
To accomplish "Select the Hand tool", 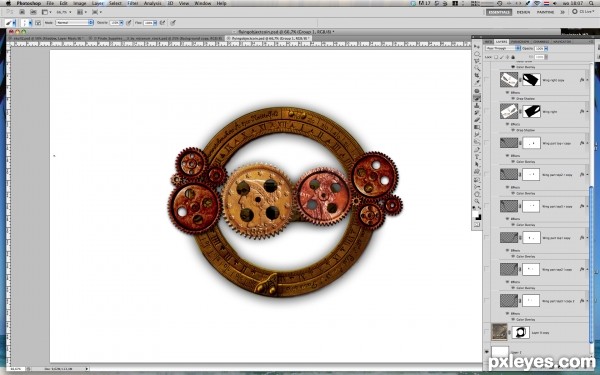I will click(477, 194).
